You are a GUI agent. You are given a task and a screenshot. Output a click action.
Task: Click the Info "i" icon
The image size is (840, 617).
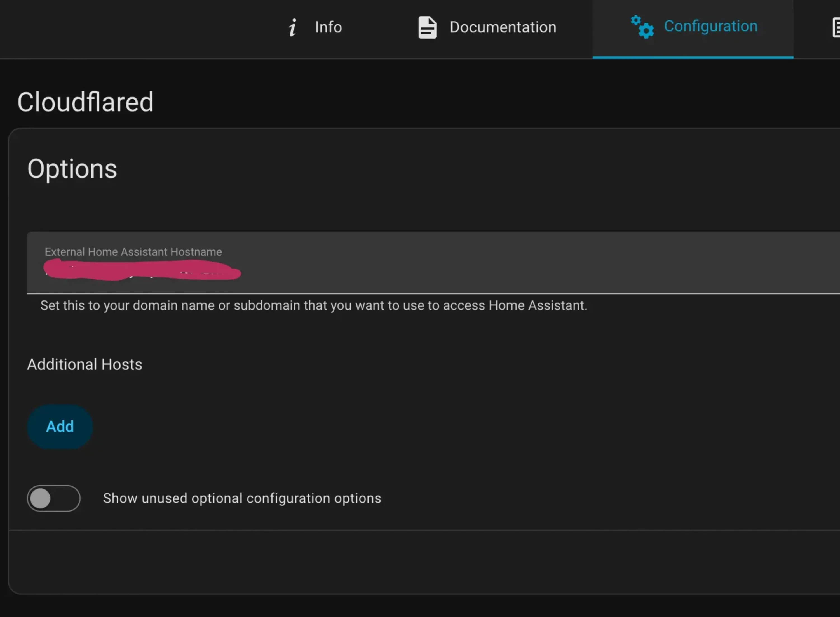pyautogui.click(x=293, y=28)
